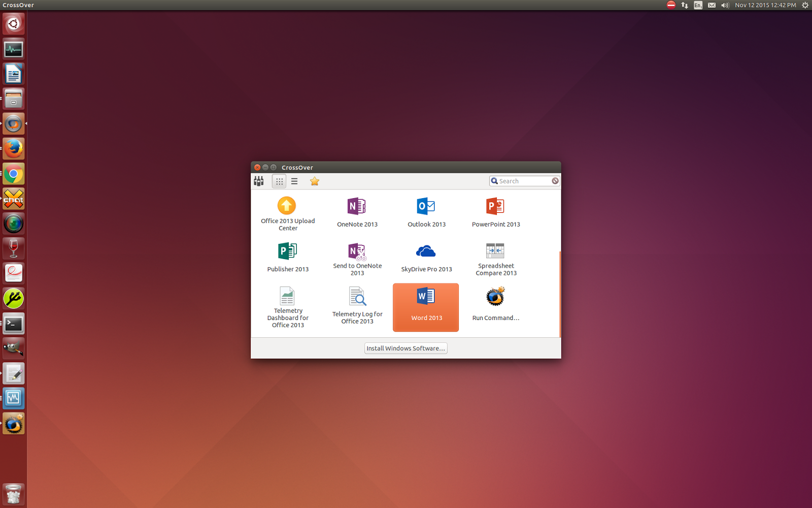Open the Files cabinet icon in the launcher

pos(14,99)
